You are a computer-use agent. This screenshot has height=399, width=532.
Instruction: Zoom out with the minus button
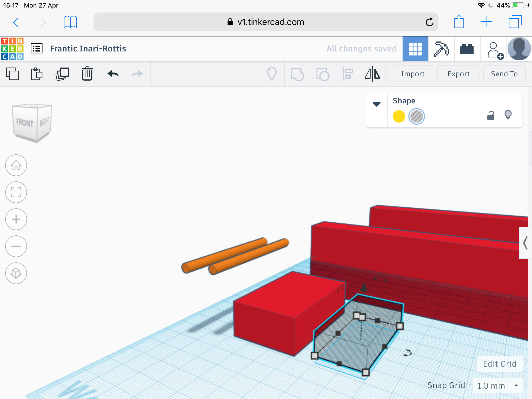16,246
